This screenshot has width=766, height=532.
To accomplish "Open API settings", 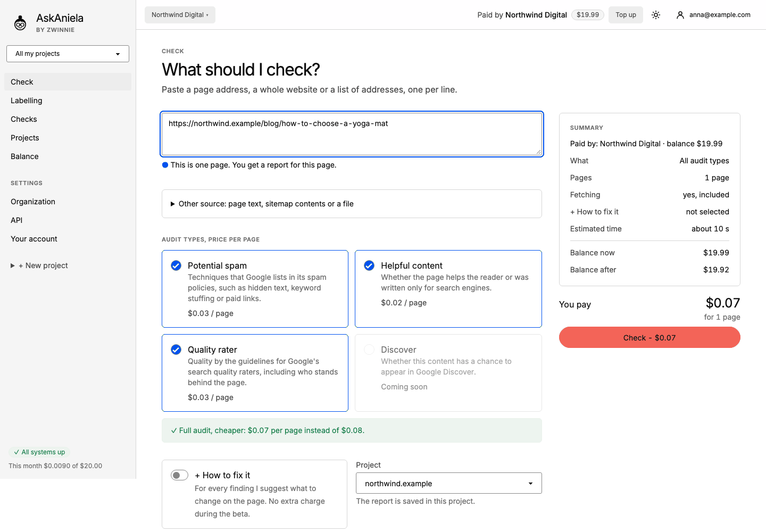I will coord(68,220).
